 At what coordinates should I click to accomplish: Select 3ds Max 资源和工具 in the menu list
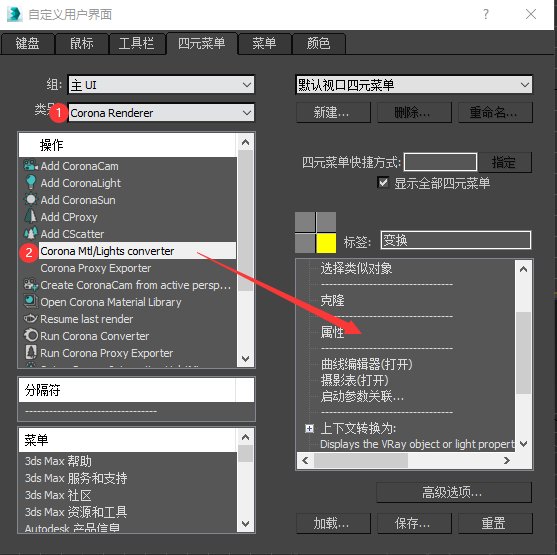tap(76, 512)
